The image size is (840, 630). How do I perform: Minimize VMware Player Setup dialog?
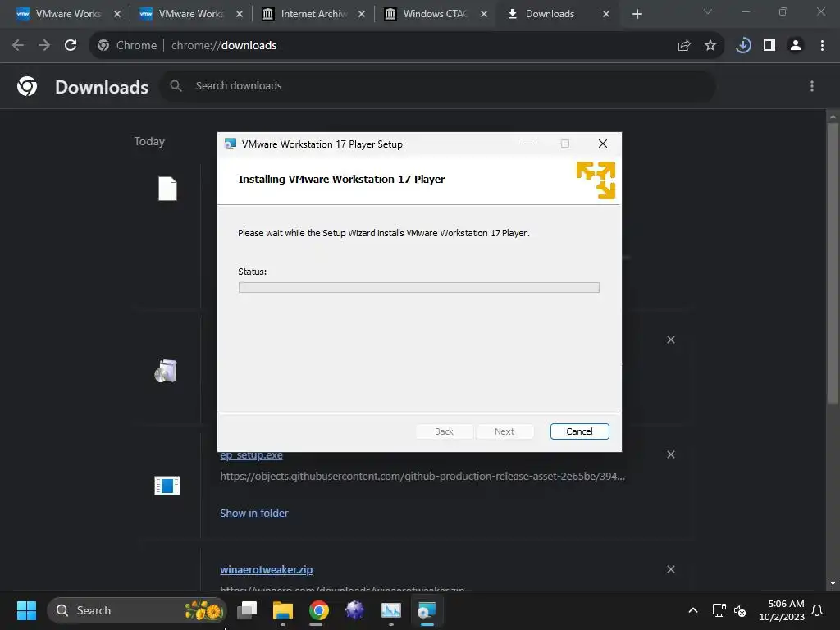[x=528, y=144]
